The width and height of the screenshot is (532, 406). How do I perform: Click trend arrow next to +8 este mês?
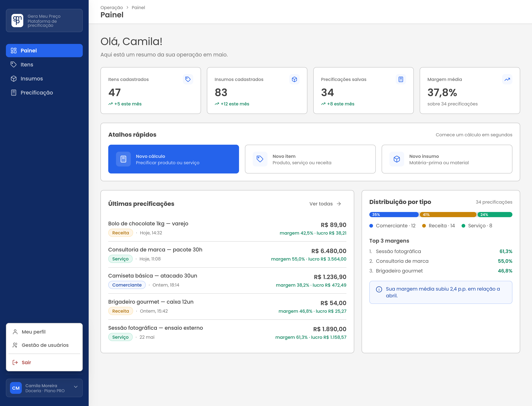(324, 104)
